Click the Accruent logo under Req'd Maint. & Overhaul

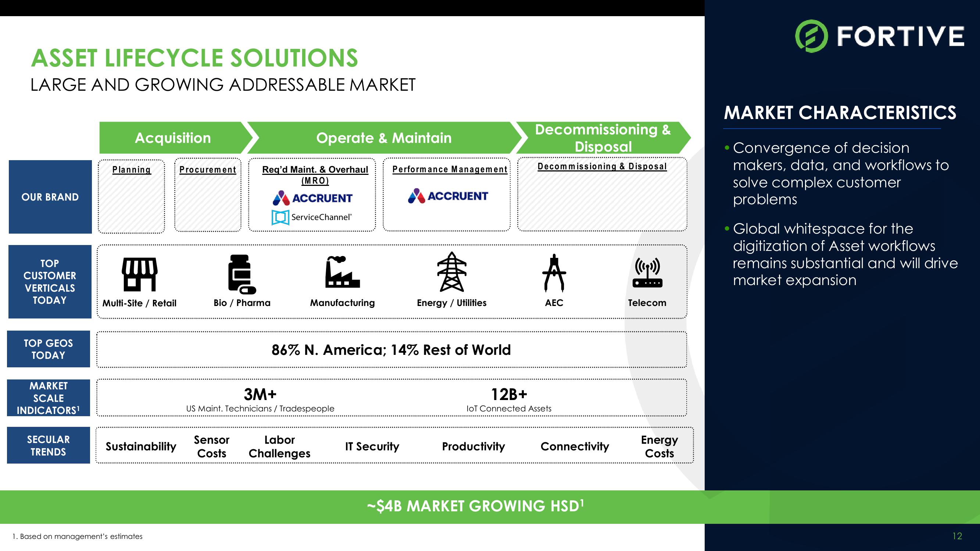coord(312,198)
